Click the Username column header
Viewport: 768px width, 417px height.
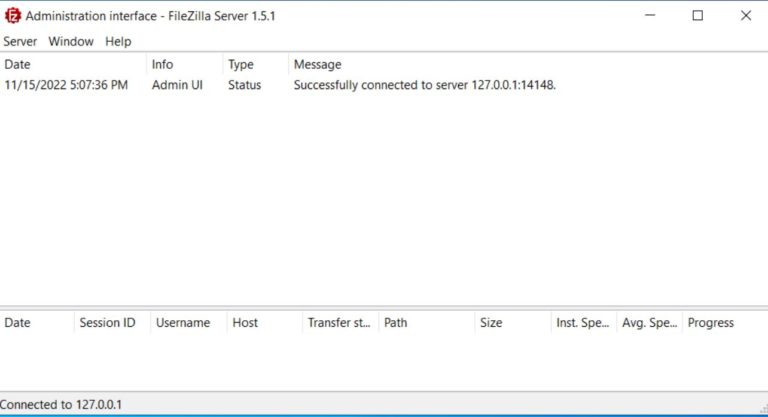[x=189, y=322]
